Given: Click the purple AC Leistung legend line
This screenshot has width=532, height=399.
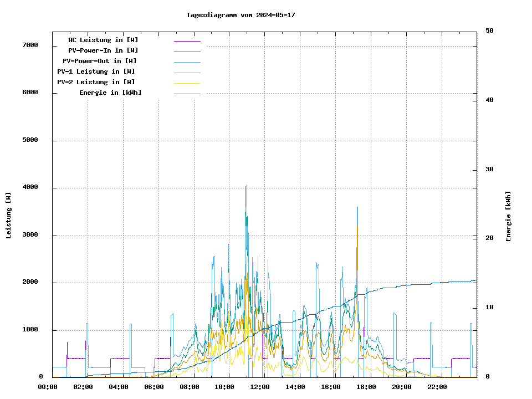Looking at the screenshot, I should click(187, 41).
